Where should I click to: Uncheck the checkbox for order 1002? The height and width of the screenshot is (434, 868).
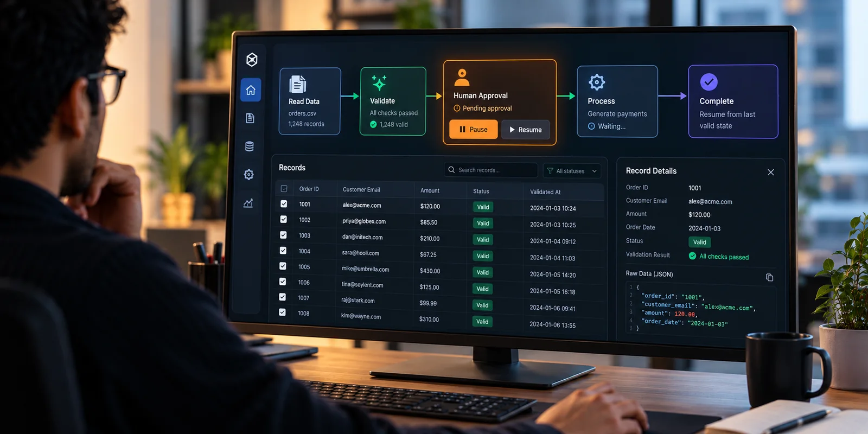coord(283,219)
